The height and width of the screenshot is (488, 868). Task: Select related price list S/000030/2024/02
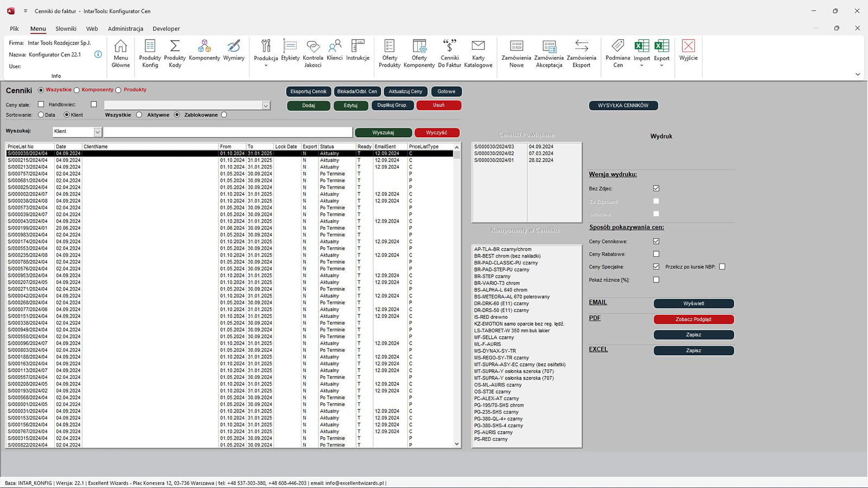click(527, 153)
